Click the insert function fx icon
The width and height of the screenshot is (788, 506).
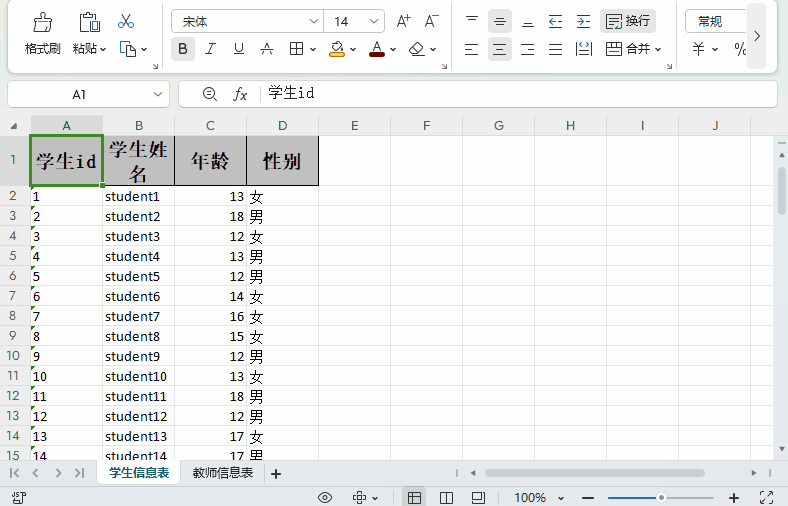coord(240,94)
